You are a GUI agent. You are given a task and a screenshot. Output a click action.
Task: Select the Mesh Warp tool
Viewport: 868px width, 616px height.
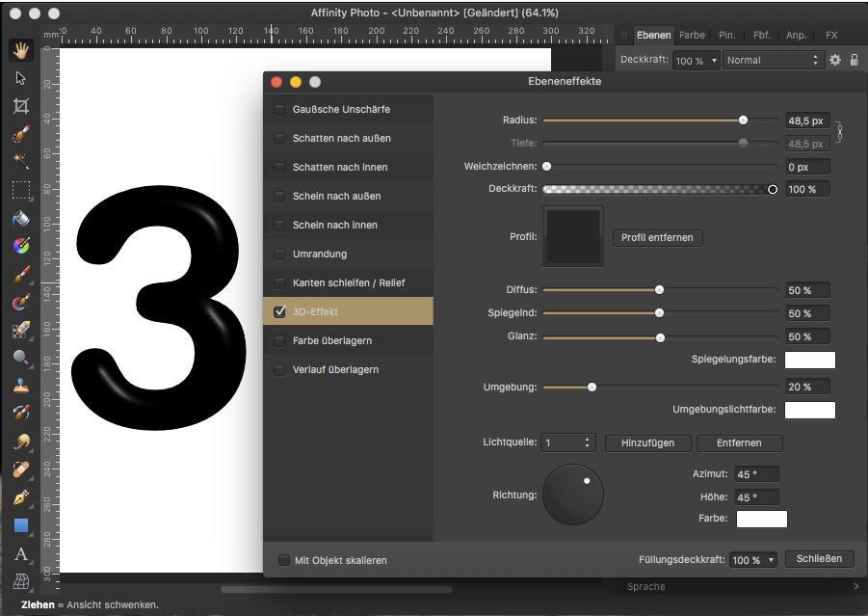(x=21, y=581)
